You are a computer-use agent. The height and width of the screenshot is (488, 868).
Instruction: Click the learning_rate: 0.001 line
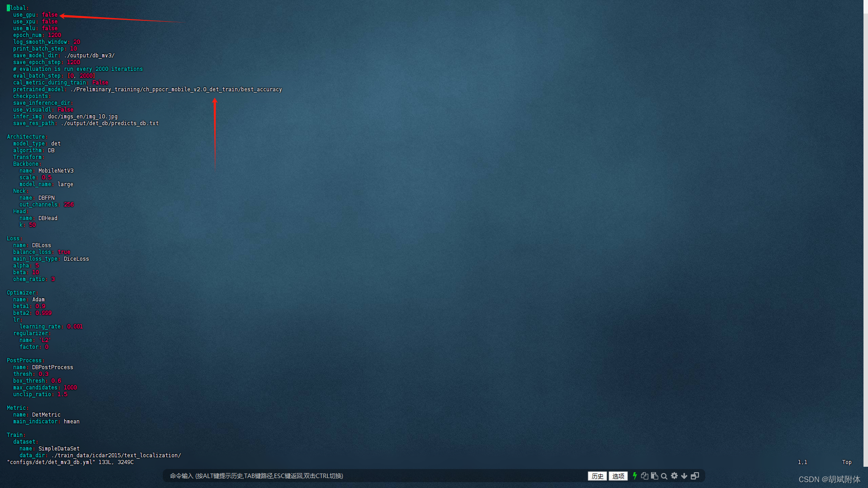point(51,327)
